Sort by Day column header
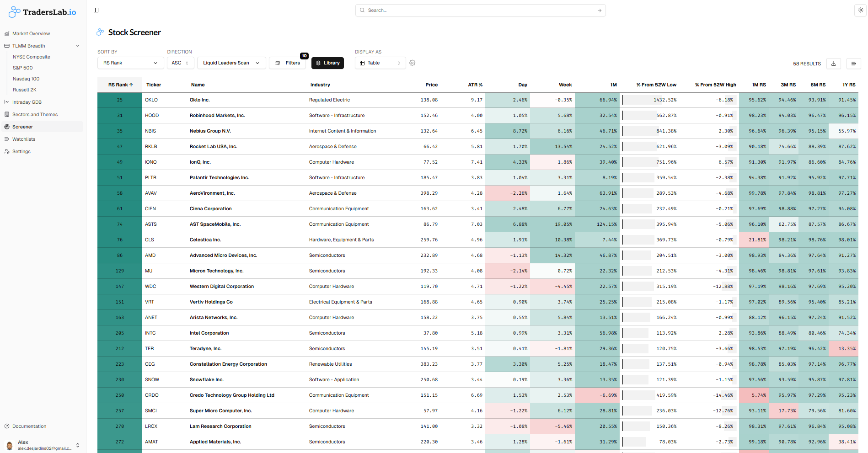The image size is (868, 453). tap(523, 85)
